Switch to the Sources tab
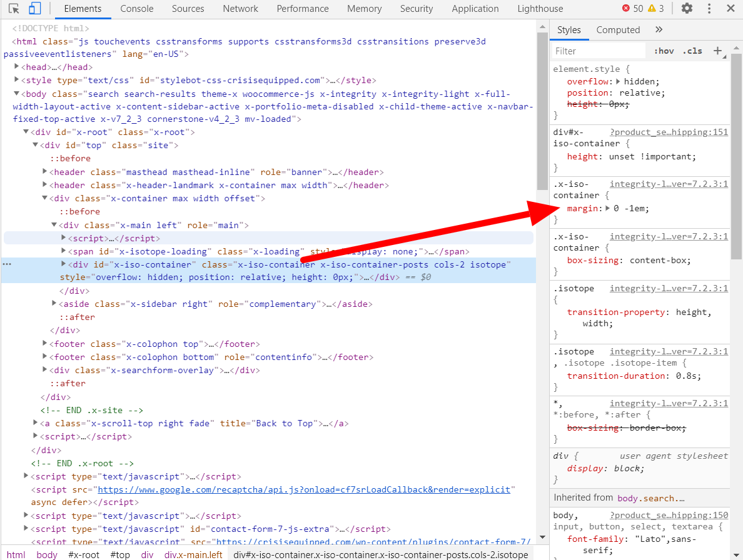Image resolution: width=743 pixels, height=560 pixels. [x=188, y=9]
